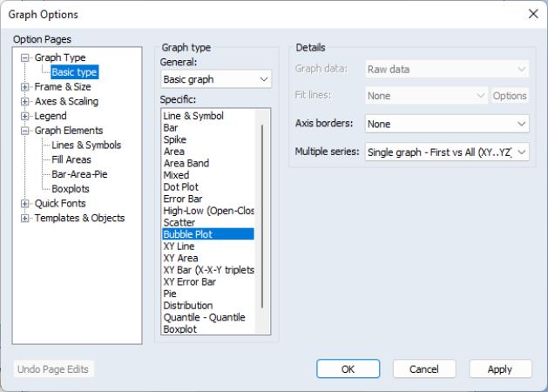Screen dimensions: 548x392
Task: Expand the Templates & Objects node
Action: point(24,218)
